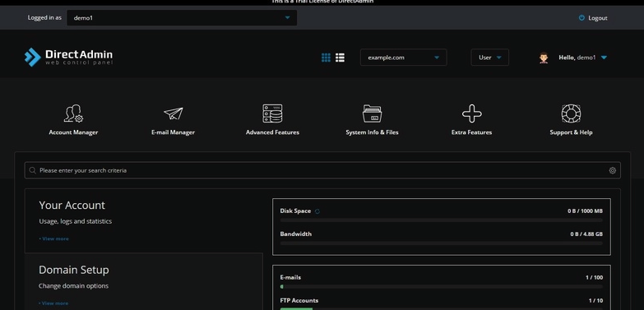Click the power icon beside Logout
The width and height of the screenshot is (644, 310).
(581, 17)
